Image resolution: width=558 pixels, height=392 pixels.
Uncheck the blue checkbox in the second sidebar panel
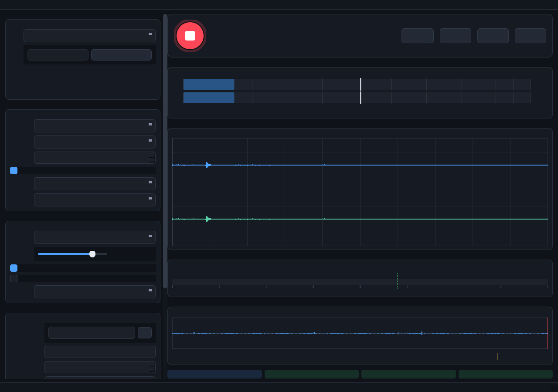point(14,170)
